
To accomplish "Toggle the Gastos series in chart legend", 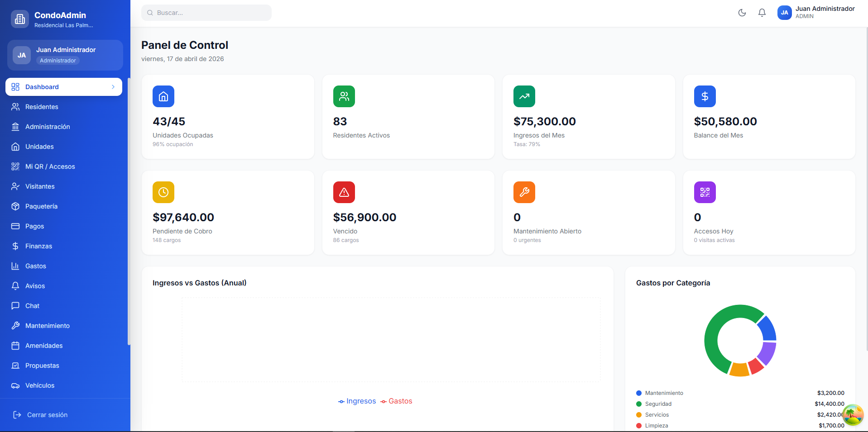I will [397, 401].
